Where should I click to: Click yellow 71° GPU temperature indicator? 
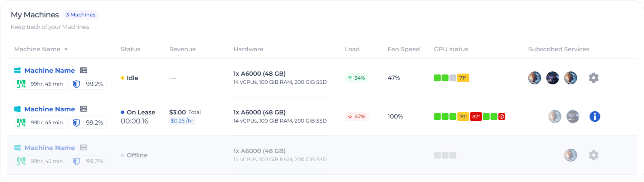tap(463, 78)
